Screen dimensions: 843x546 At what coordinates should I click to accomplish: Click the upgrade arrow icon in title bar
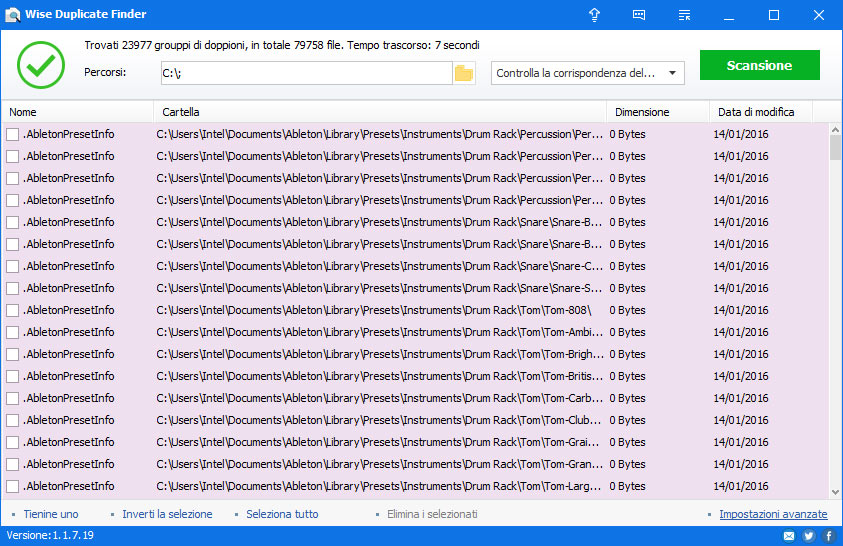tap(594, 15)
